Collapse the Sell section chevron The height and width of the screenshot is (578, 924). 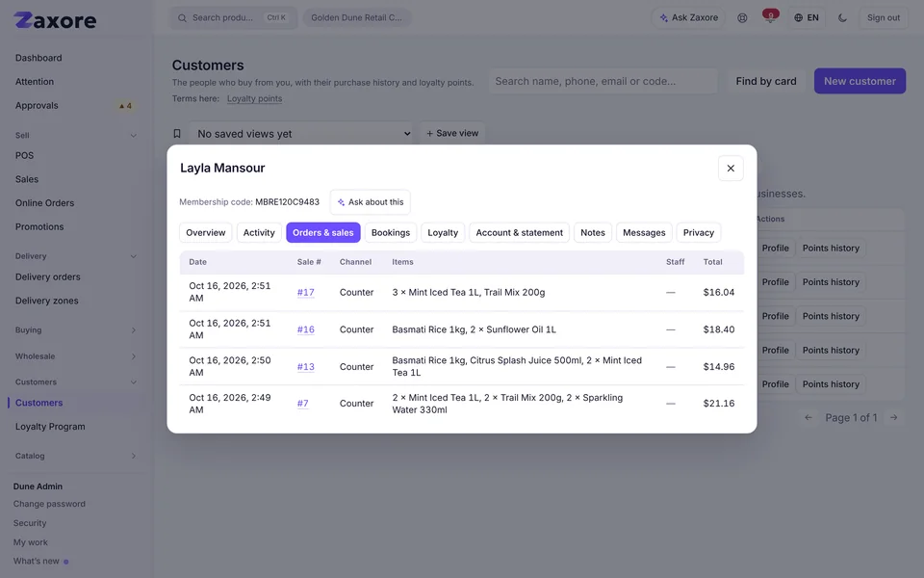pos(133,136)
